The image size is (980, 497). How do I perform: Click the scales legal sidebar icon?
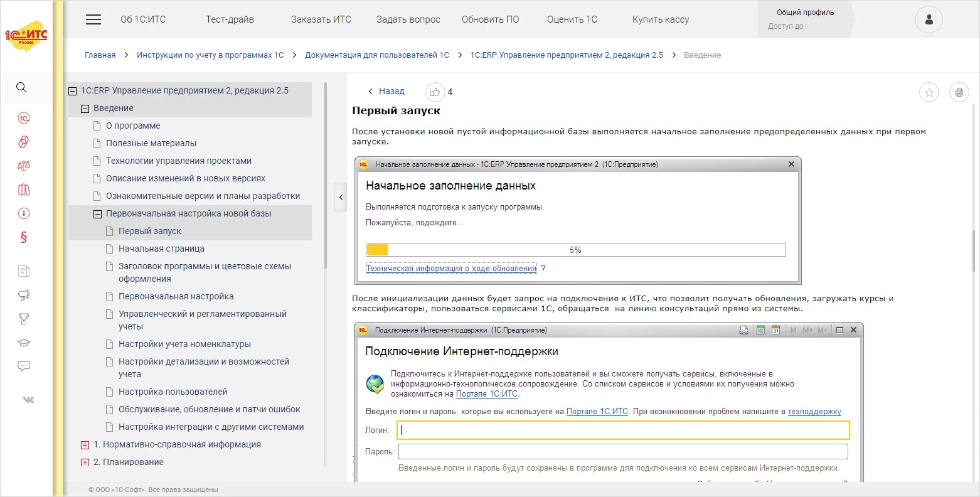[24, 166]
